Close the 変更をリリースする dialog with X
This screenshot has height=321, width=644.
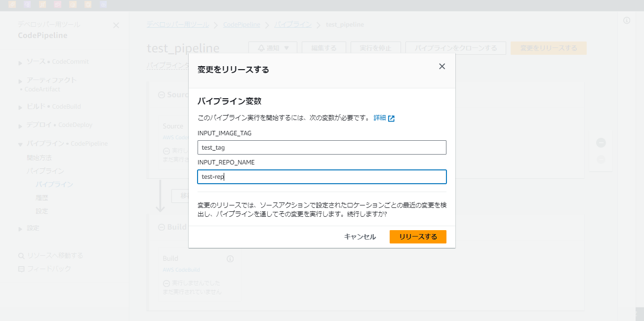(442, 67)
